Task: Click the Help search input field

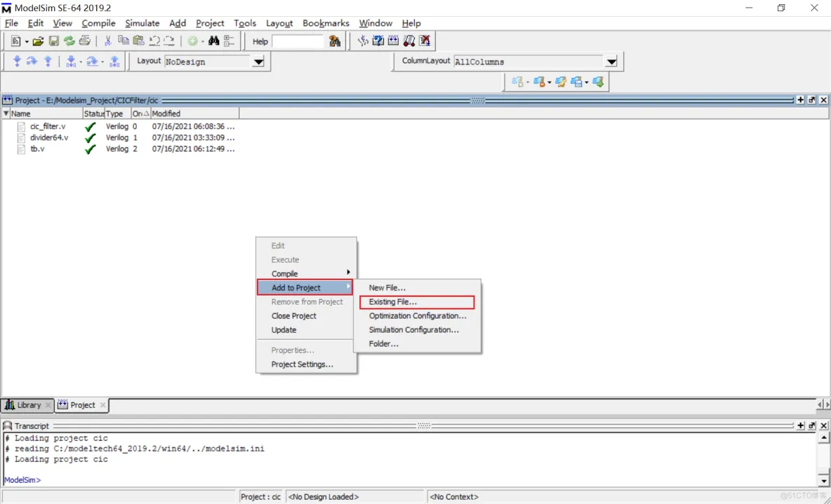Action: point(298,41)
